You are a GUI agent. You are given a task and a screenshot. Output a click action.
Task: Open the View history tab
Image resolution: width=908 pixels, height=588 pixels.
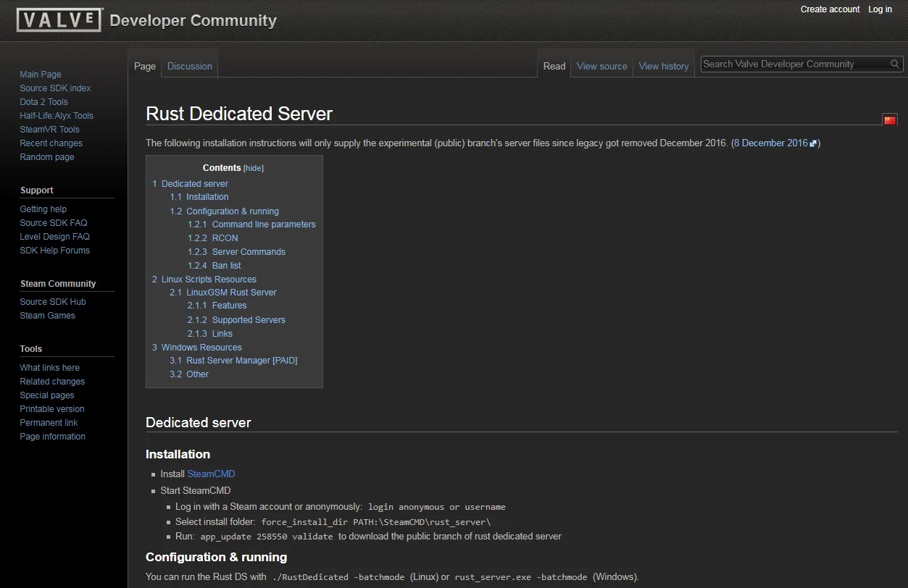664,66
